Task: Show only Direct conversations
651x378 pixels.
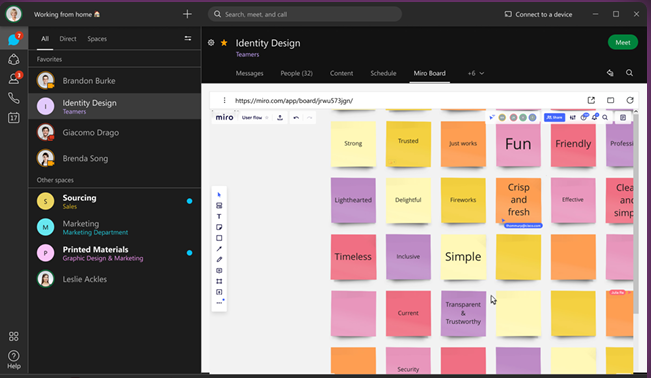Action: [68, 39]
